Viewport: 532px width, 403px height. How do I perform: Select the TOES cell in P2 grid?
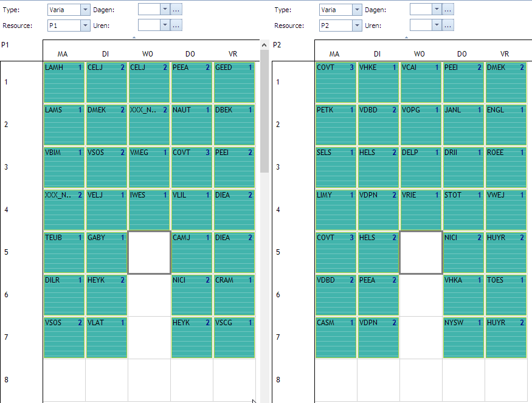coord(506,295)
